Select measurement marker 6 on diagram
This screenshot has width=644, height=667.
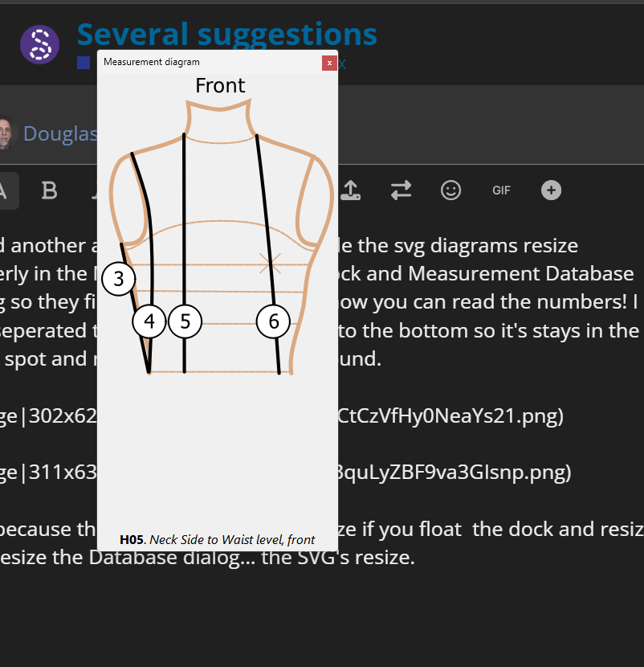pos(273,321)
